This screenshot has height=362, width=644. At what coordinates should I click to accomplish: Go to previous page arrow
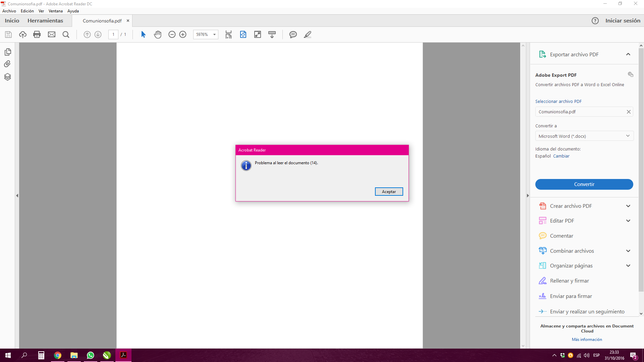87,35
